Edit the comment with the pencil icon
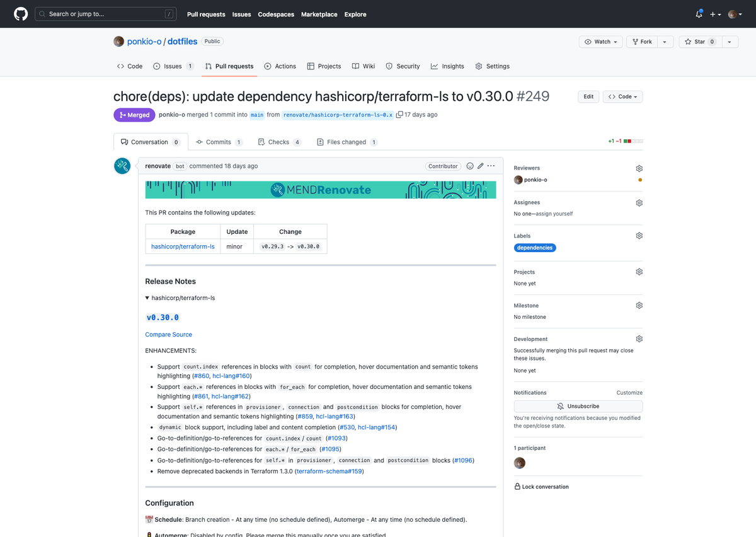The height and width of the screenshot is (537, 756). point(481,166)
